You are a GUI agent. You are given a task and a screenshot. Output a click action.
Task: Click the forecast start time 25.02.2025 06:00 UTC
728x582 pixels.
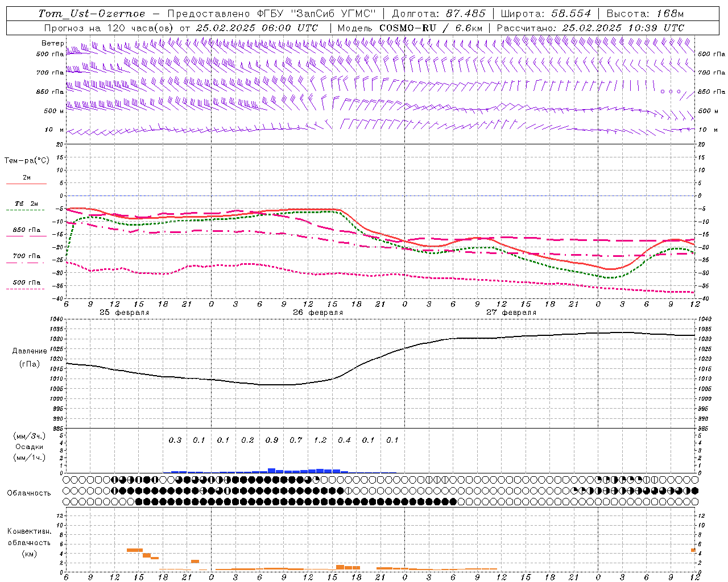click(257, 28)
